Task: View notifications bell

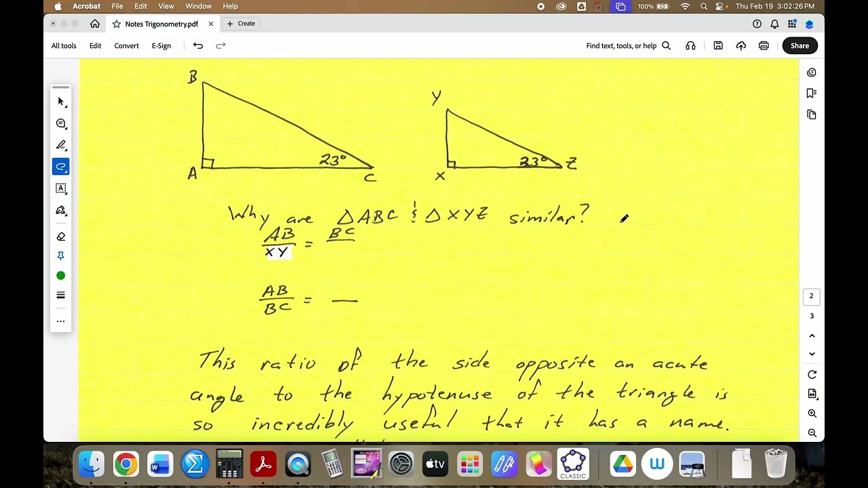Action: click(774, 24)
